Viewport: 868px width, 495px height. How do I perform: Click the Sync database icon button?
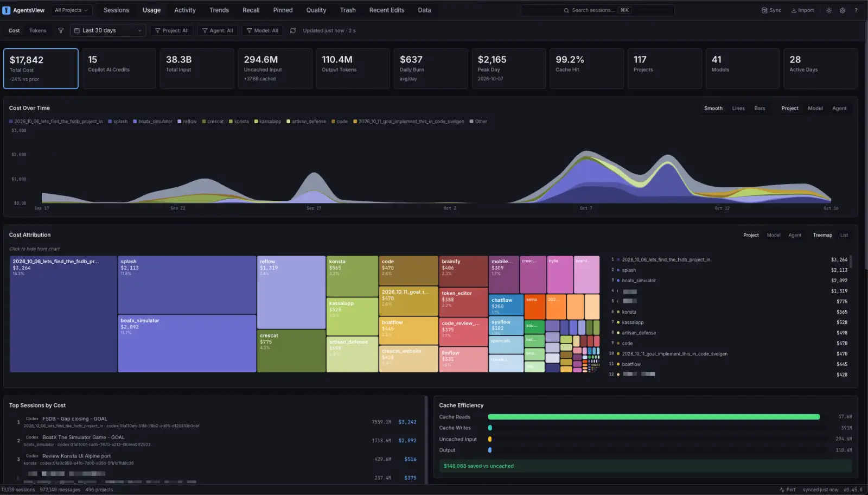pos(771,10)
